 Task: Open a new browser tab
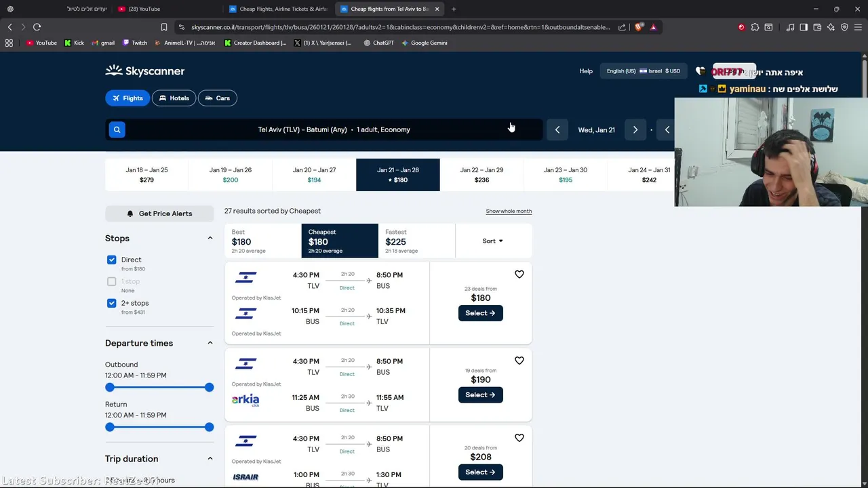(454, 9)
